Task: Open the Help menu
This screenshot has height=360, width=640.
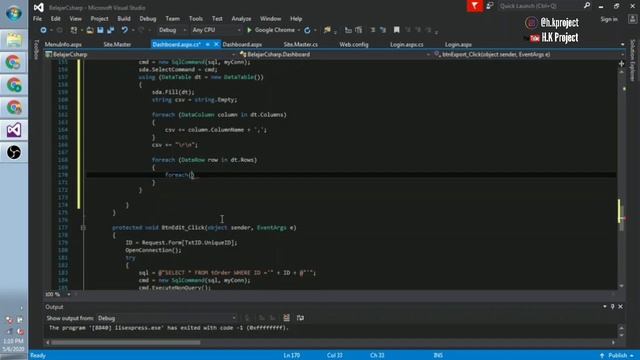Action: 296,19
